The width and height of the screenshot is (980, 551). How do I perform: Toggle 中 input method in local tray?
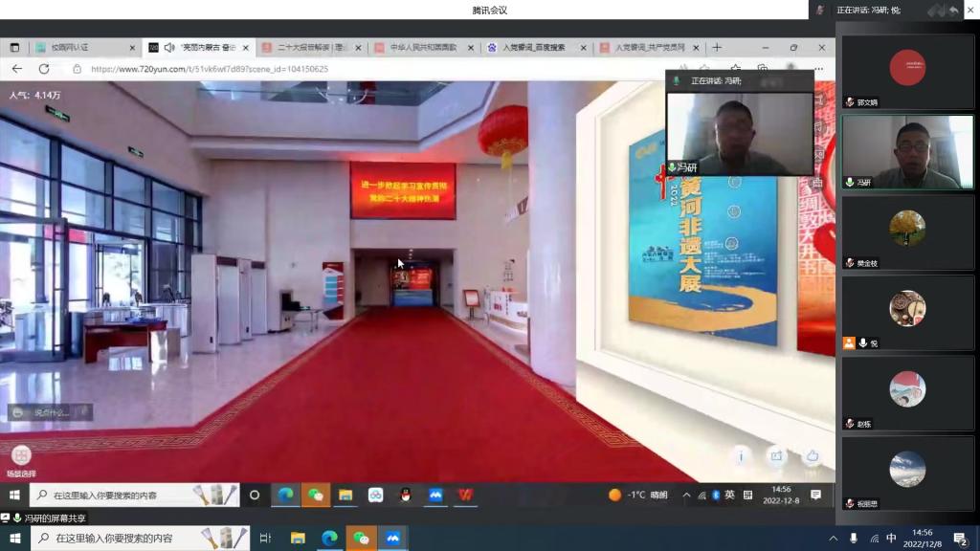891,539
